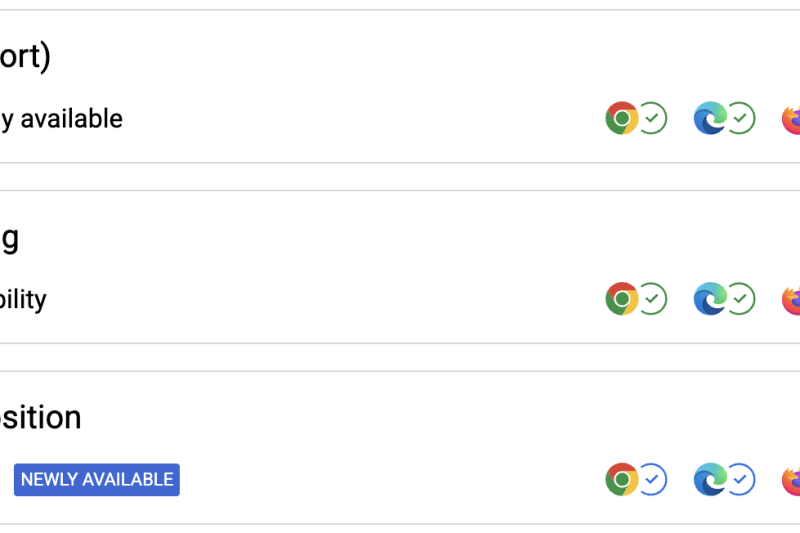Select the Firefox icon in the 'bility' row
The image size is (800, 533).
[x=791, y=300]
